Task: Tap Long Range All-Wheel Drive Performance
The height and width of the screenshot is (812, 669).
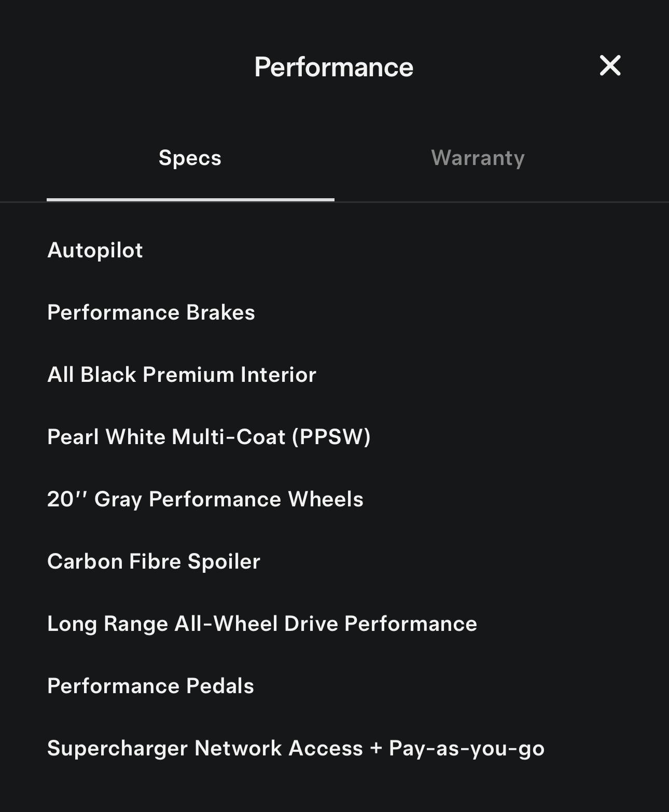Action: (262, 624)
